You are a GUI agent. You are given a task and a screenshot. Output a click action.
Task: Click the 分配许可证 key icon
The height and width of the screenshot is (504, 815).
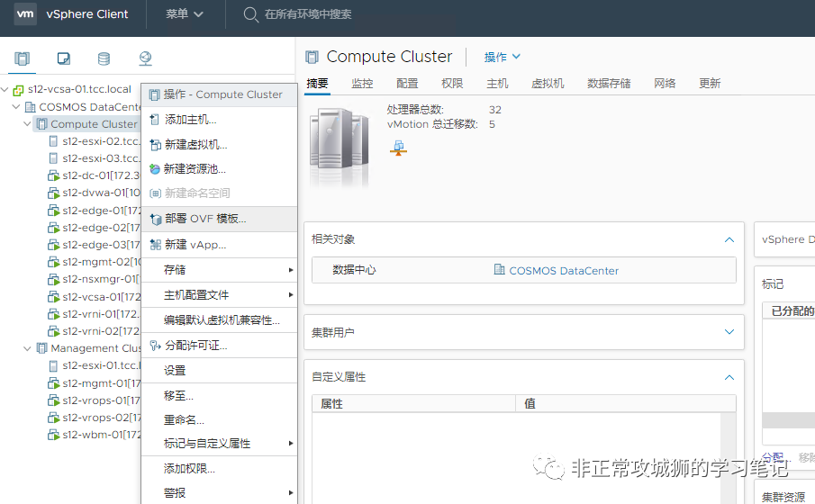click(x=155, y=346)
